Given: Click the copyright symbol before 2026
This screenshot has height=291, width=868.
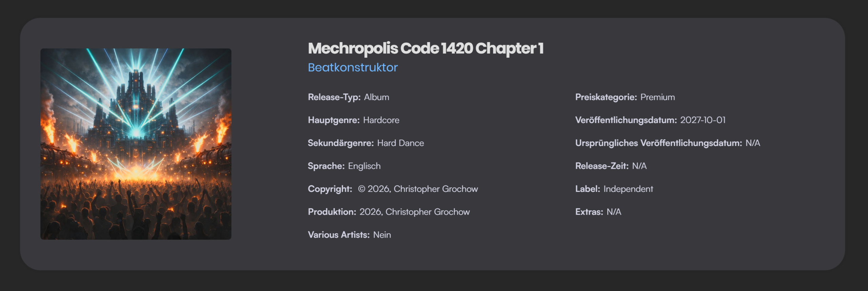Looking at the screenshot, I should [x=361, y=189].
